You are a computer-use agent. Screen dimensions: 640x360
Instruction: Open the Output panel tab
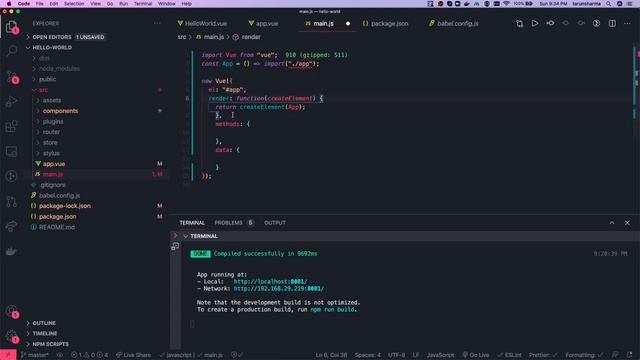point(275,223)
